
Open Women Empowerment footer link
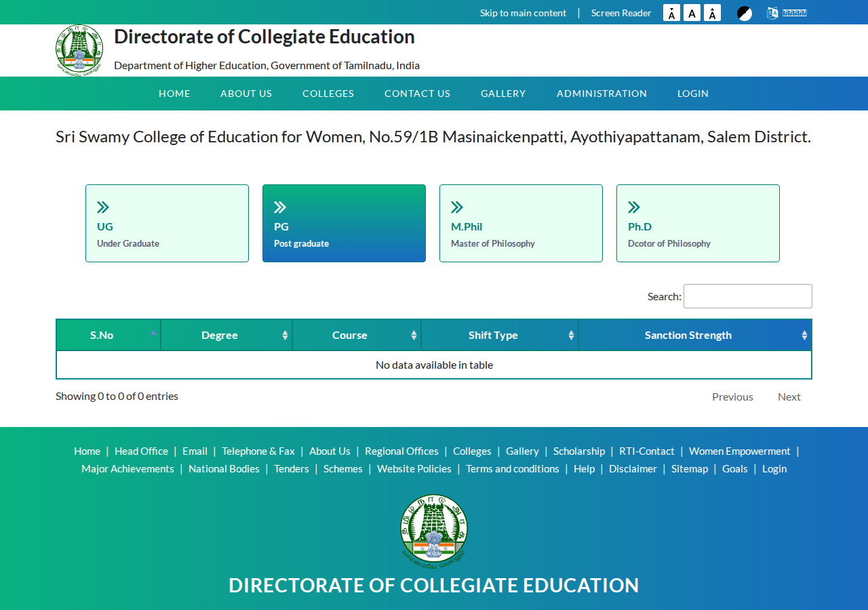coord(740,451)
